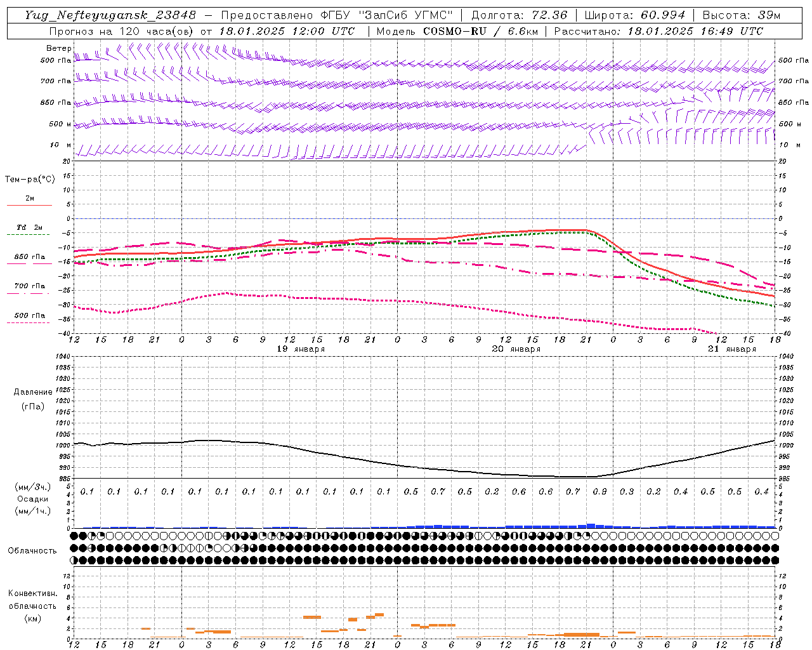
Task: Click the Конвективн. convective cloud label
Action: [x=32, y=594]
